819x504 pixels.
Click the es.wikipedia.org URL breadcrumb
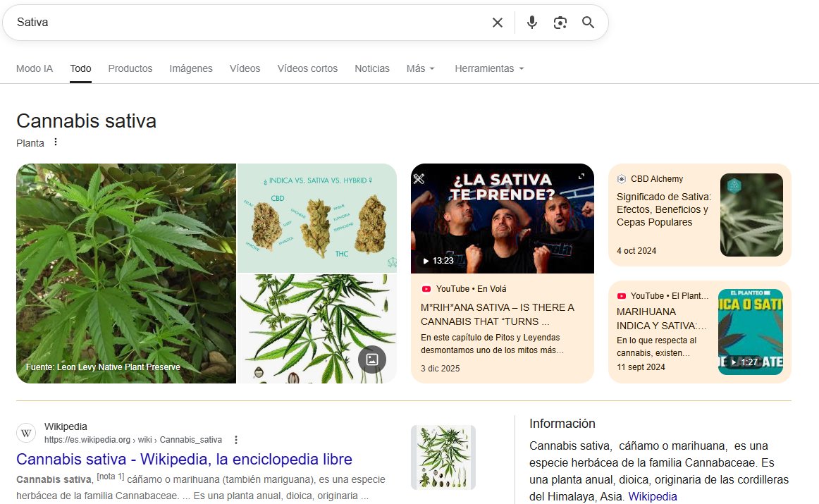133,440
